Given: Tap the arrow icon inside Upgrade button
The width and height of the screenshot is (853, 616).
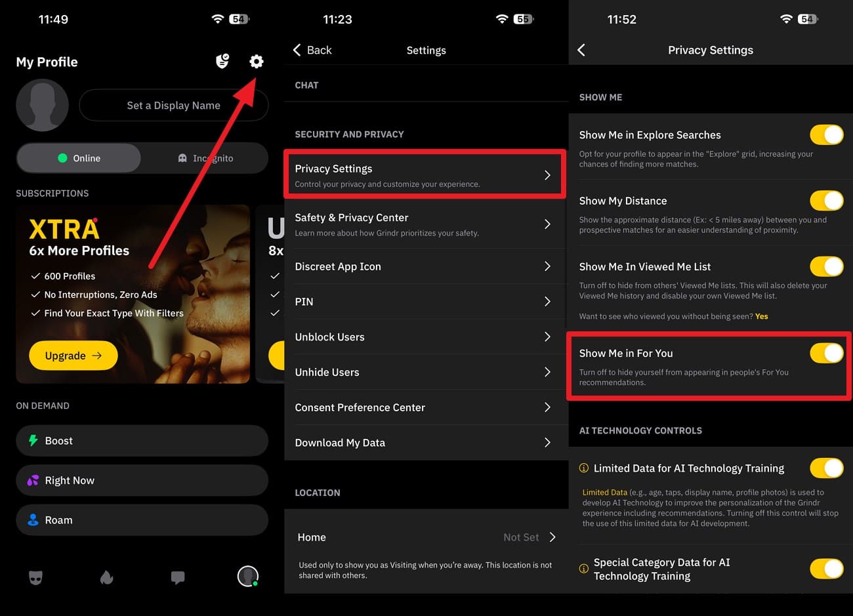Looking at the screenshot, I should click(97, 356).
